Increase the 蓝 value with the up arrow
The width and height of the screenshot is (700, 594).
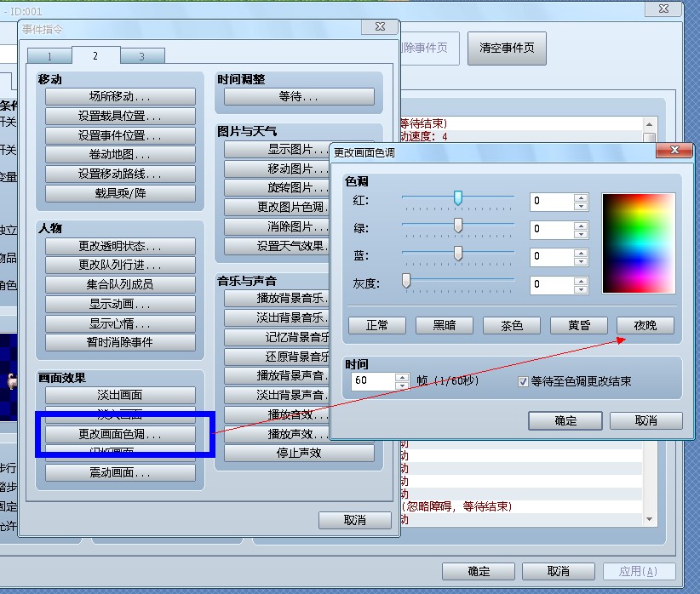[581, 253]
